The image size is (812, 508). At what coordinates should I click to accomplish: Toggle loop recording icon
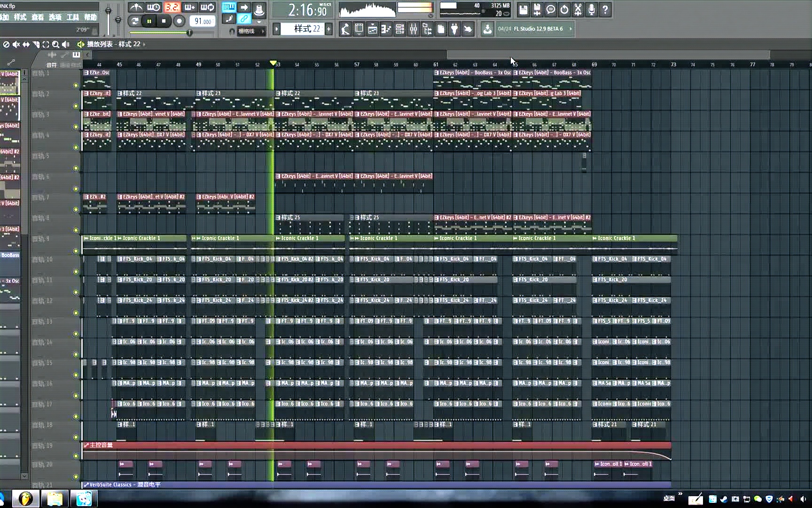[x=207, y=8]
